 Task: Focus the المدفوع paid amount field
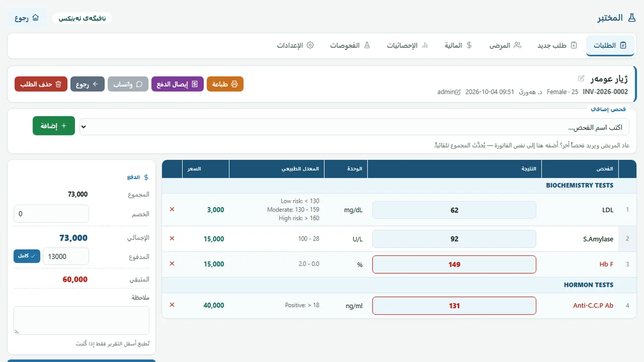click(66, 256)
